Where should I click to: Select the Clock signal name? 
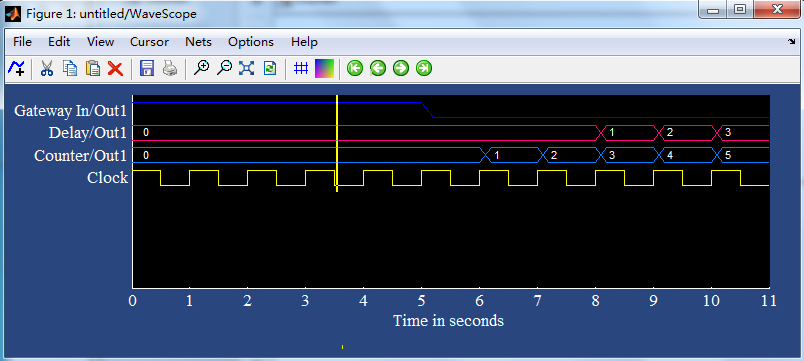(x=108, y=178)
